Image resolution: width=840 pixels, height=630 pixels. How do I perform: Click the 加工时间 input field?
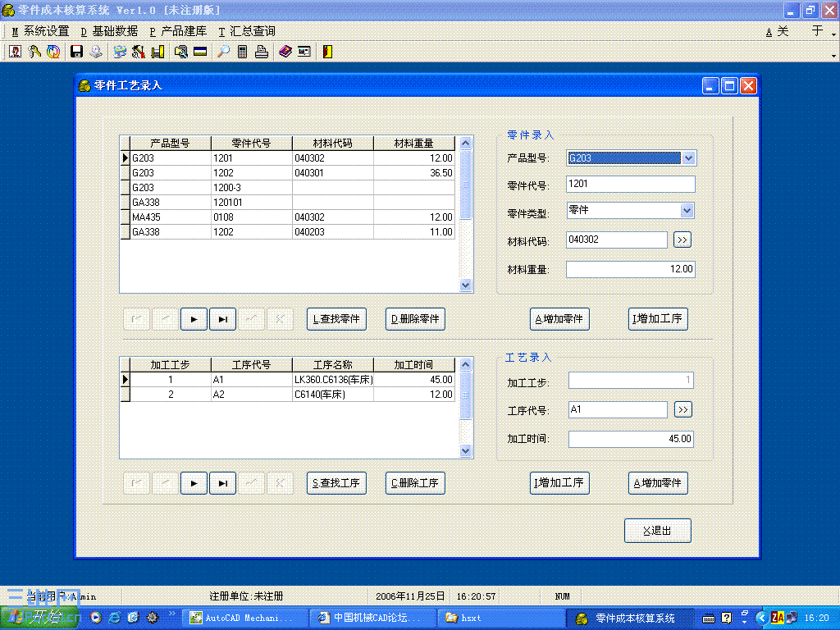pyautogui.click(x=631, y=439)
